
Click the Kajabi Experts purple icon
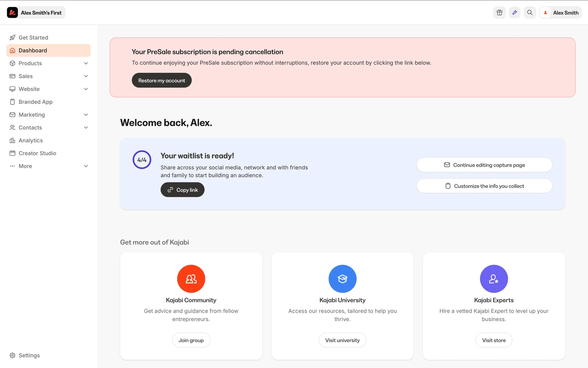(494, 279)
